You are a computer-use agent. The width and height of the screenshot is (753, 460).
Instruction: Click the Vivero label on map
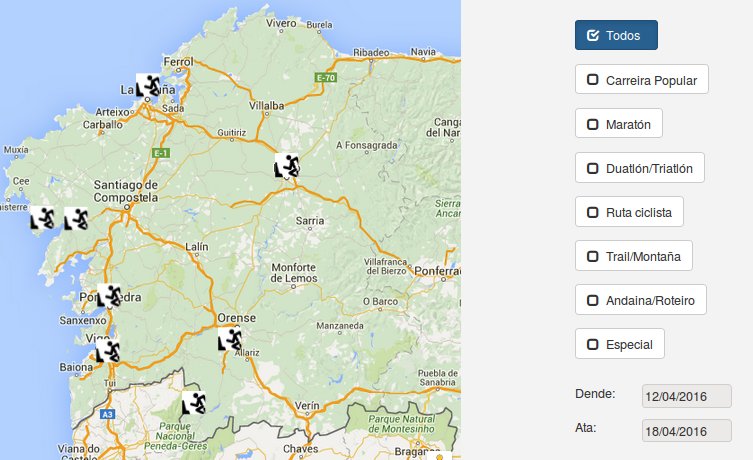[281, 23]
